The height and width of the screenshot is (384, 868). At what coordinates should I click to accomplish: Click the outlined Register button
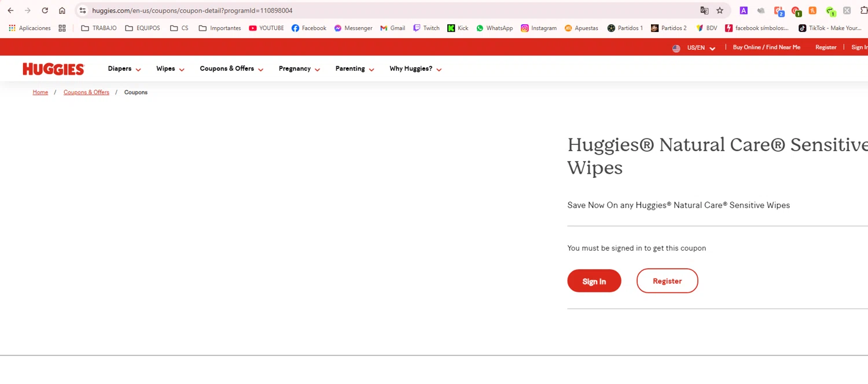tap(667, 281)
